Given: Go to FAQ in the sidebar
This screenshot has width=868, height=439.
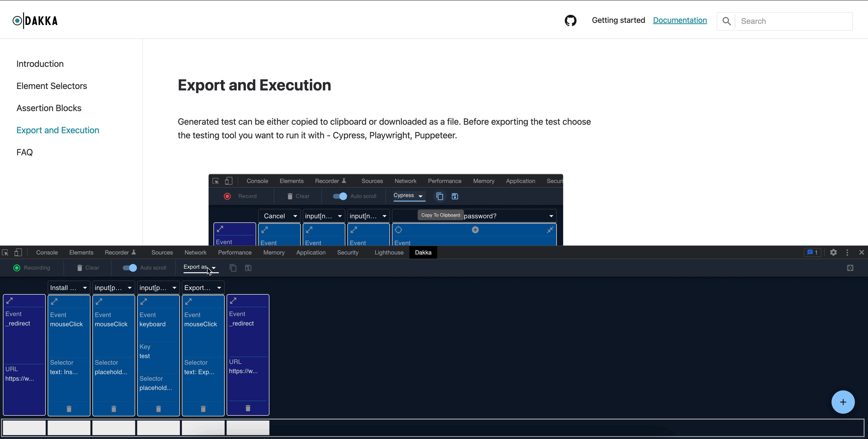Looking at the screenshot, I should point(25,152).
